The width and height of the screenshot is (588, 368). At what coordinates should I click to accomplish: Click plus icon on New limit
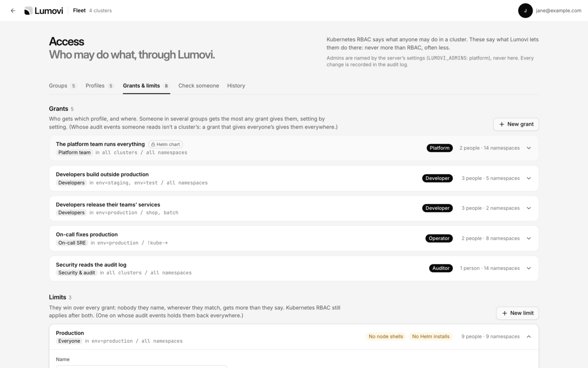pyautogui.click(x=504, y=313)
